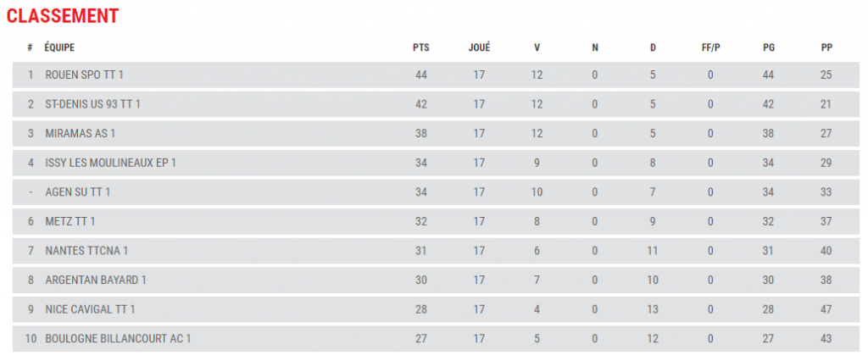Select the FF/P column header
The width and height of the screenshot is (868, 361).
[710, 47]
